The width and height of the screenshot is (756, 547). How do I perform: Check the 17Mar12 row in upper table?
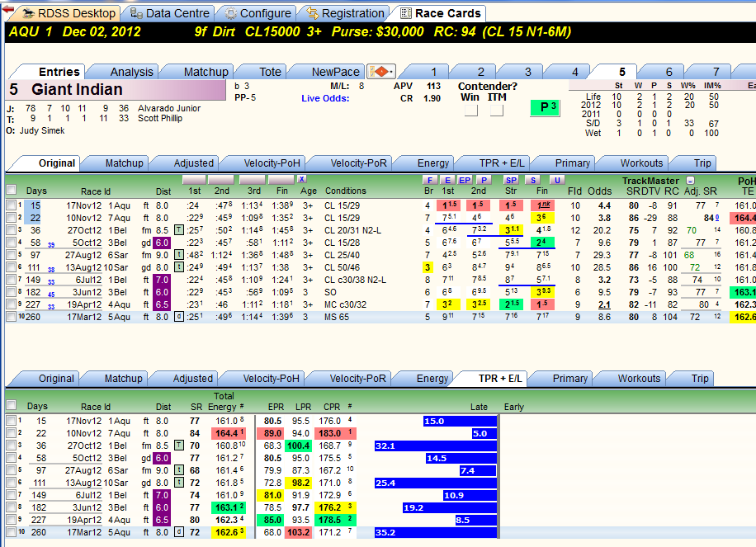point(12,317)
